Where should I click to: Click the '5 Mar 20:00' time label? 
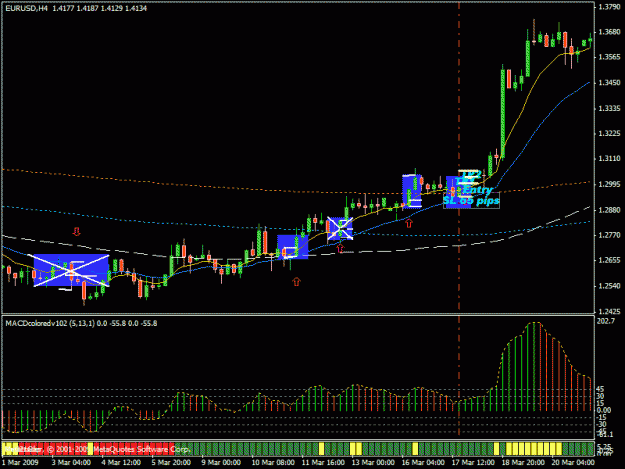click(x=171, y=463)
